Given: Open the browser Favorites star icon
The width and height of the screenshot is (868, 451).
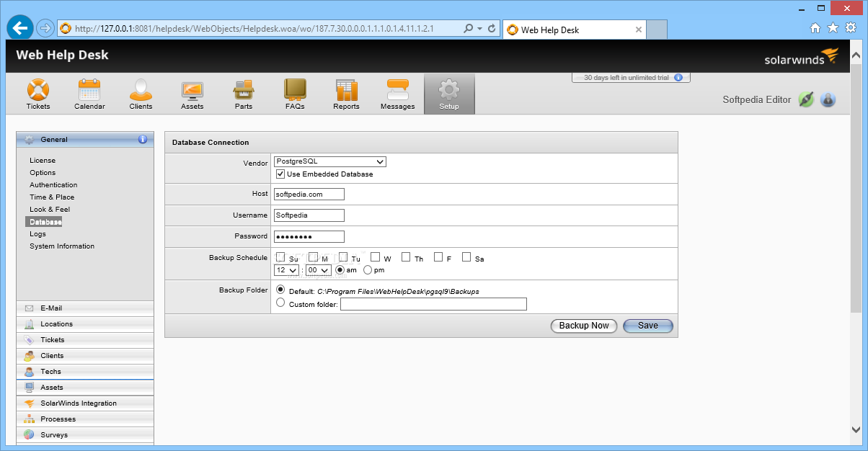Looking at the screenshot, I should (x=833, y=28).
